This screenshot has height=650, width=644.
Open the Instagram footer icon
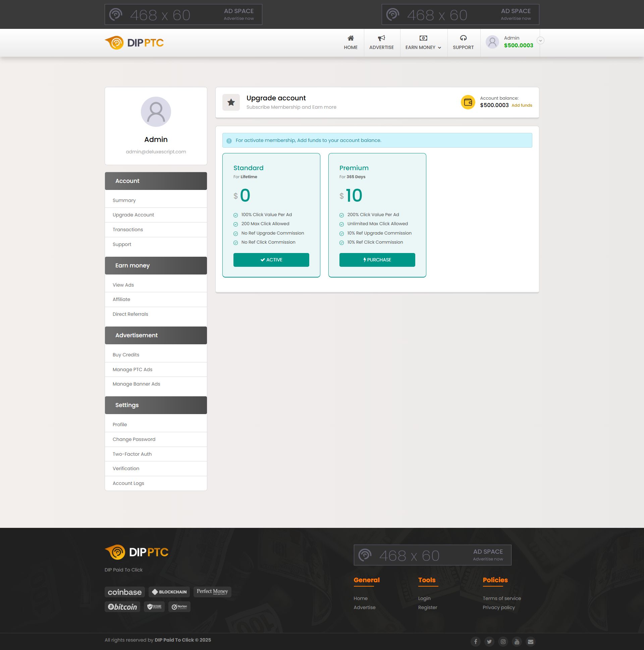coord(503,642)
